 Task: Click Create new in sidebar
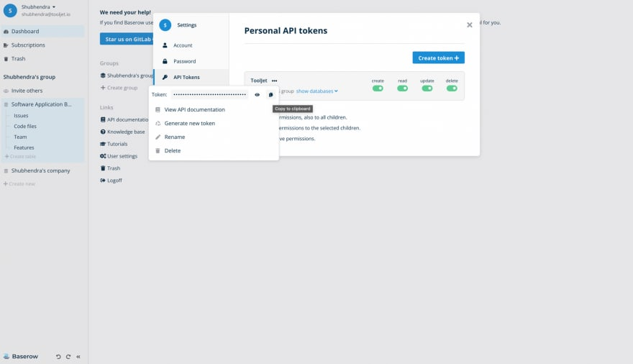[x=19, y=184]
